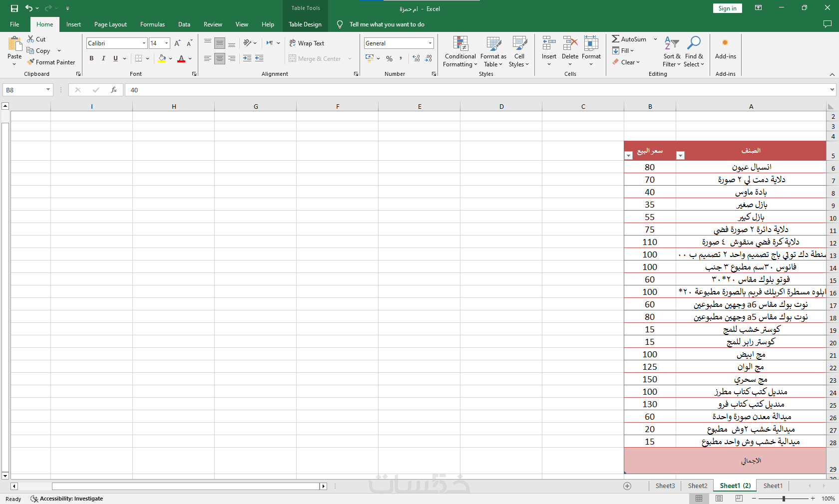Click the Format Painter brush icon
Screen dimensions: 839x504
tap(31, 62)
